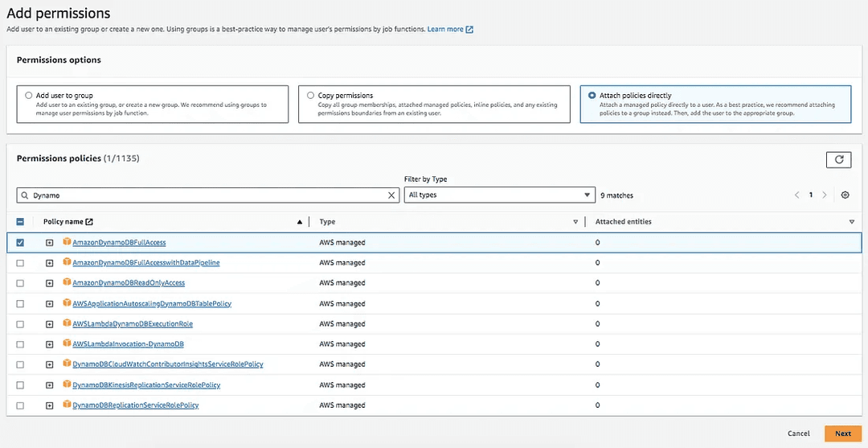Expand AWSApplicationAutoscalingDynamoDBTablePolicy details
Image resolution: width=868 pixels, height=448 pixels.
(x=49, y=303)
